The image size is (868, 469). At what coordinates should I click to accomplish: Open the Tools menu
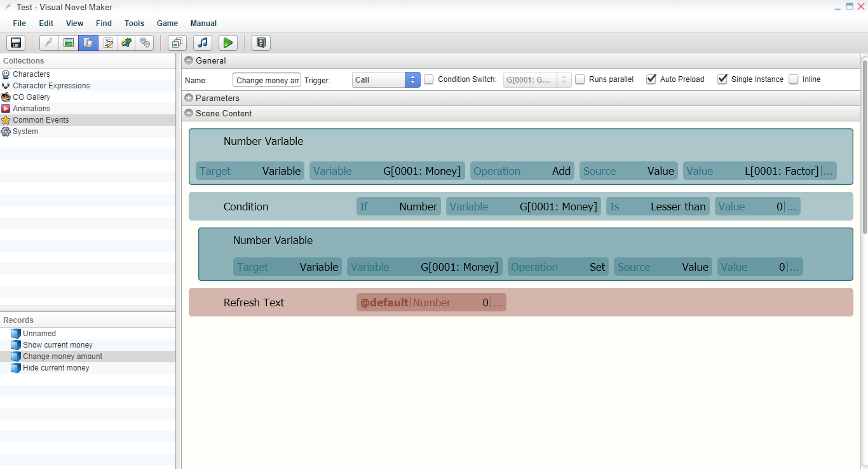pos(134,24)
